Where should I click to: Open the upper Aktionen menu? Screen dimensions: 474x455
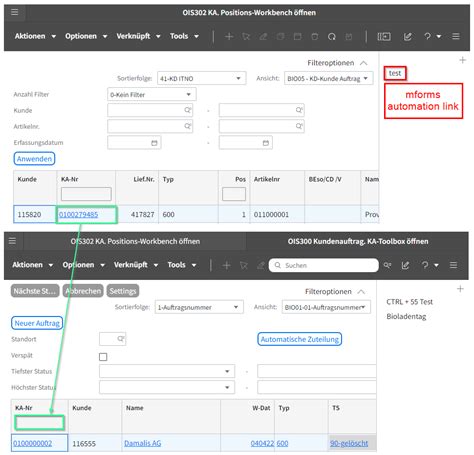point(35,36)
